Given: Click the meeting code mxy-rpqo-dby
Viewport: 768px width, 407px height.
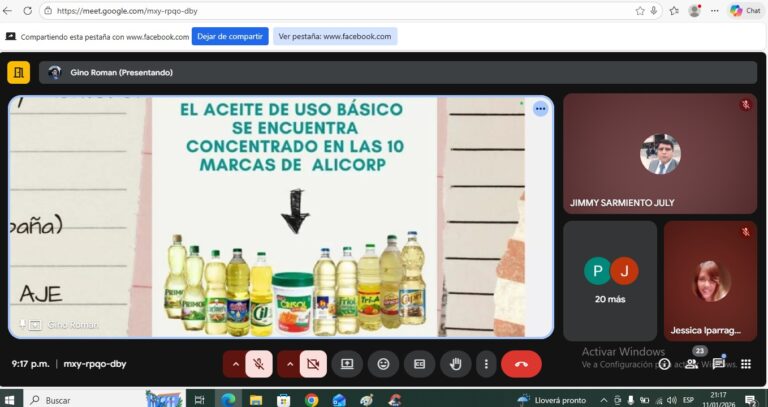Looking at the screenshot, I should (95, 364).
